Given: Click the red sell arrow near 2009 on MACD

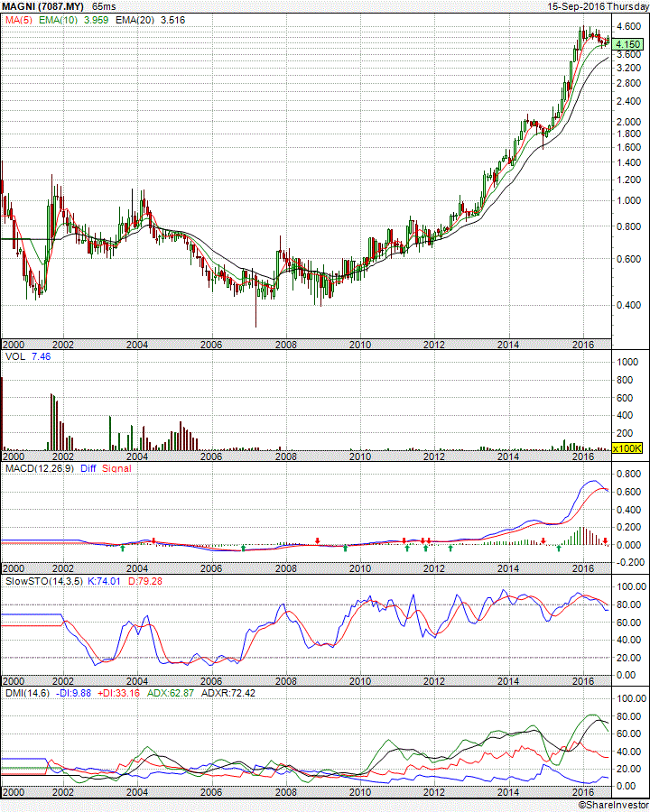Looking at the screenshot, I should 318,541.
